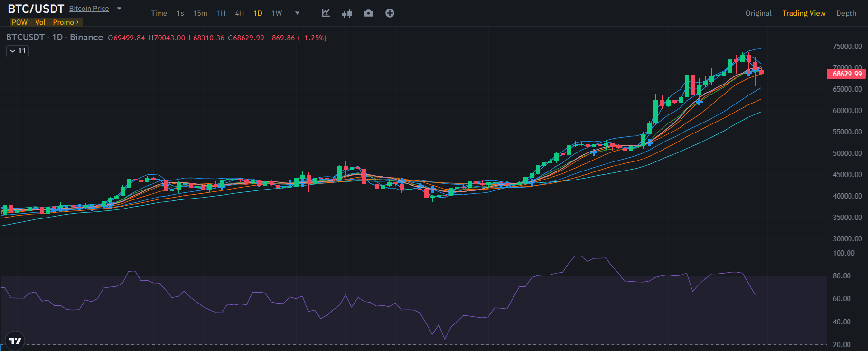Expand the collapsed 11 indicators legend
868x351 pixels.
point(18,51)
